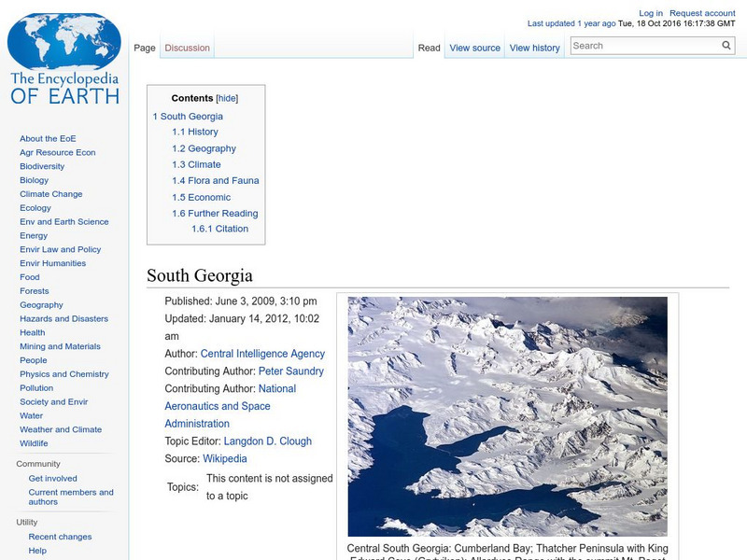Jump to 1.2 Geography section
The image size is (747, 560).
click(204, 148)
